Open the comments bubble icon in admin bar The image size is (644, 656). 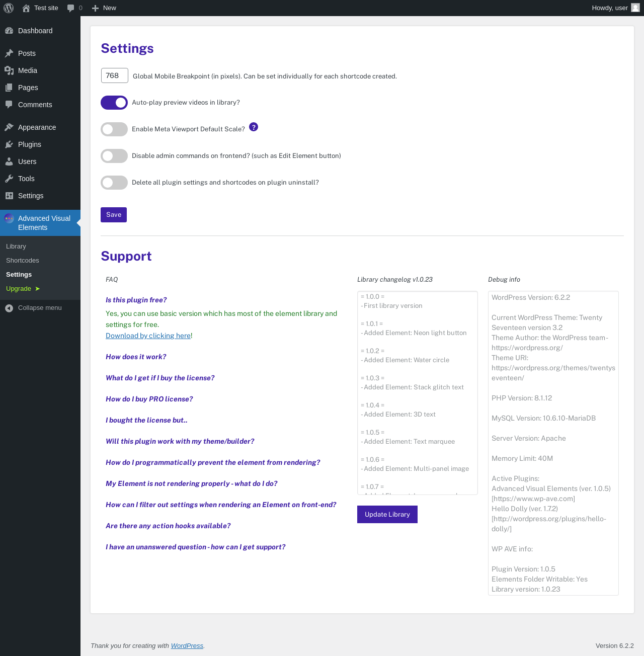(70, 8)
